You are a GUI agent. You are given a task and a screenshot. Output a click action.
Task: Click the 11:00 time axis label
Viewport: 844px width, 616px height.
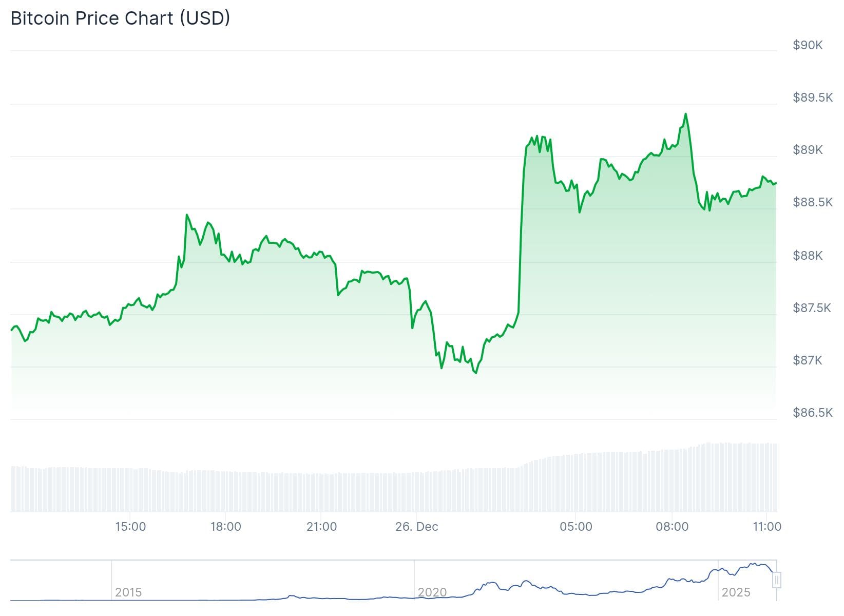(766, 527)
